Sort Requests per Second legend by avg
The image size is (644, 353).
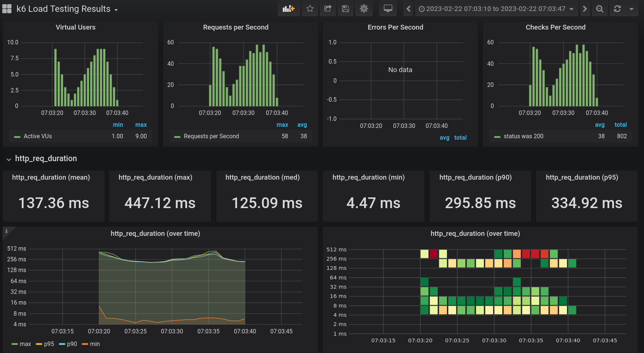coord(302,125)
